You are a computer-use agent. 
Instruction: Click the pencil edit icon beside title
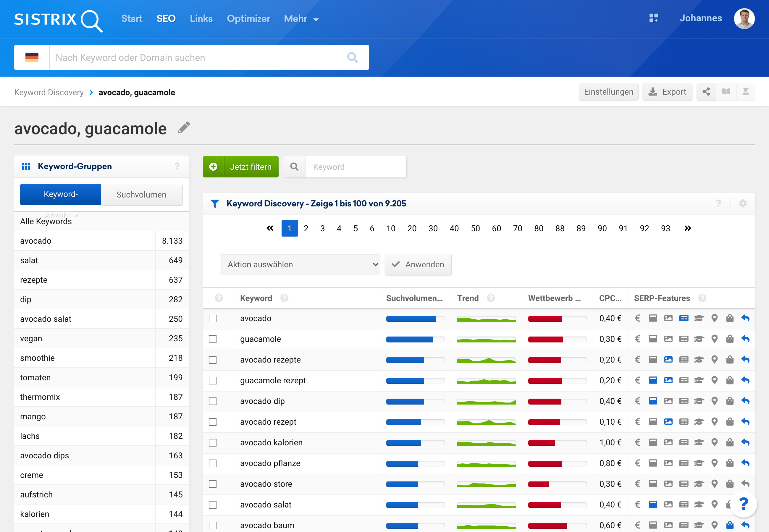(x=184, y=128)
